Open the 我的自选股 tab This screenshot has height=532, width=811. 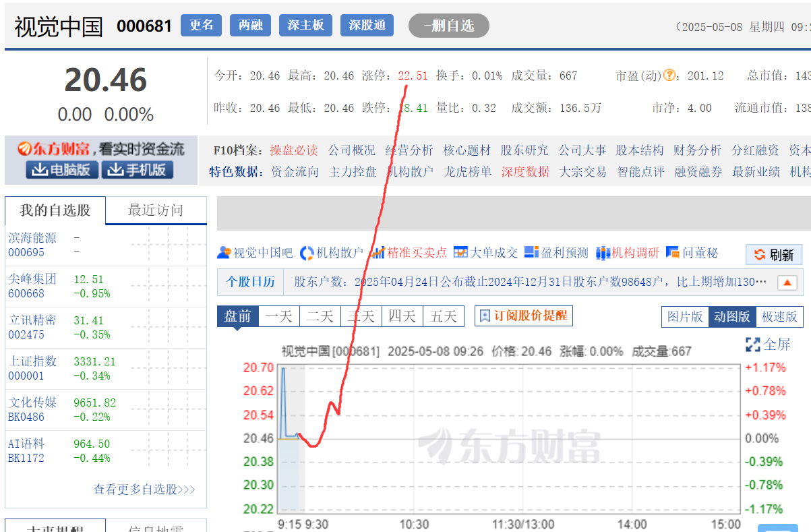click(55, 210)
